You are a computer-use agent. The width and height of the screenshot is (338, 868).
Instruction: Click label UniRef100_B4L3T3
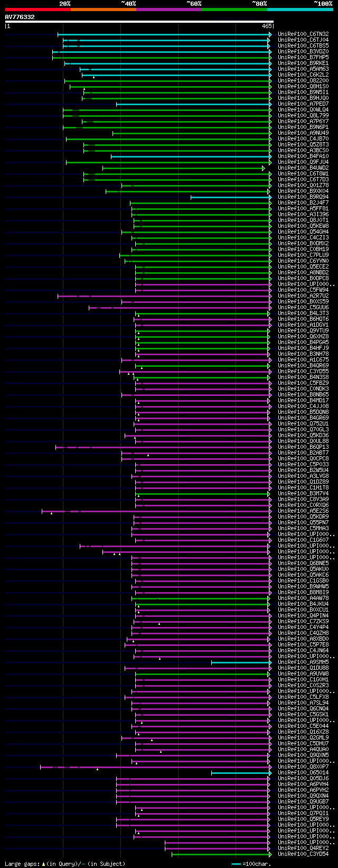[x=303, y=313]
